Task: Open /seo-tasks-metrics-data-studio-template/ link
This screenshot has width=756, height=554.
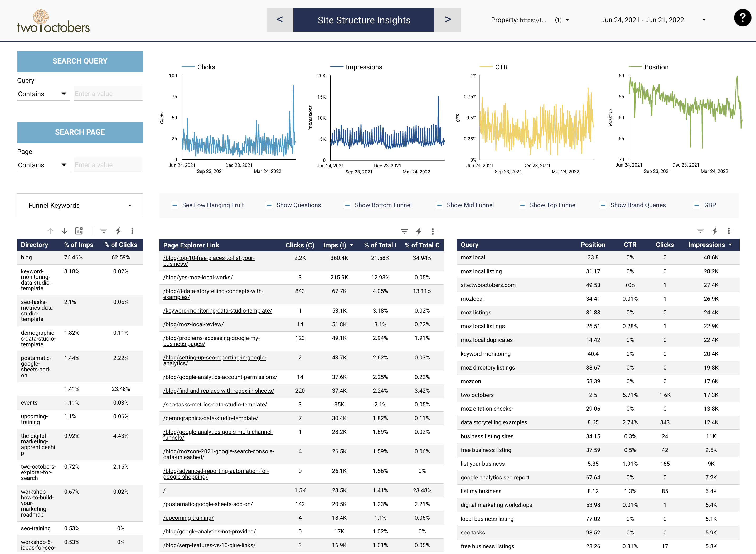Action: pyautogui.click(x=215, y=405)
